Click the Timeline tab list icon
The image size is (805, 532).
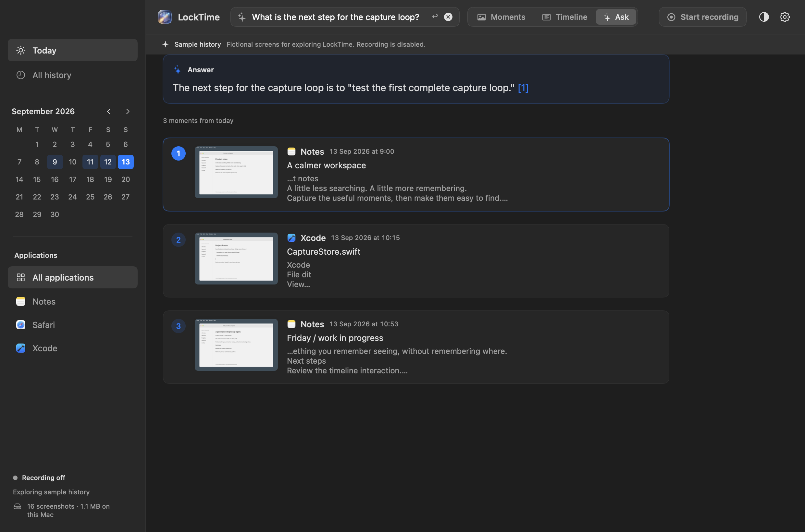546,17
